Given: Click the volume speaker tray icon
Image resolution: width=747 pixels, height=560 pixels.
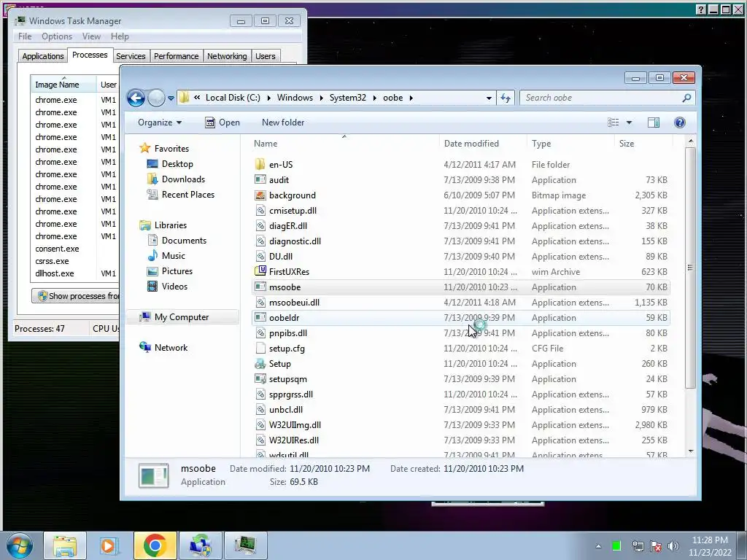Looking at the screenshot, I should point(673,546).
